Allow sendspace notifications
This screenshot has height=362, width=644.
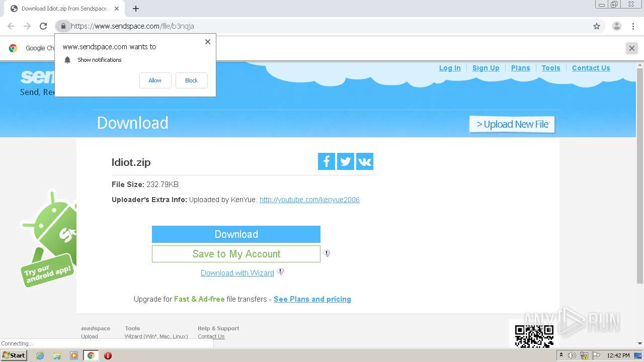tap(155, 80)
